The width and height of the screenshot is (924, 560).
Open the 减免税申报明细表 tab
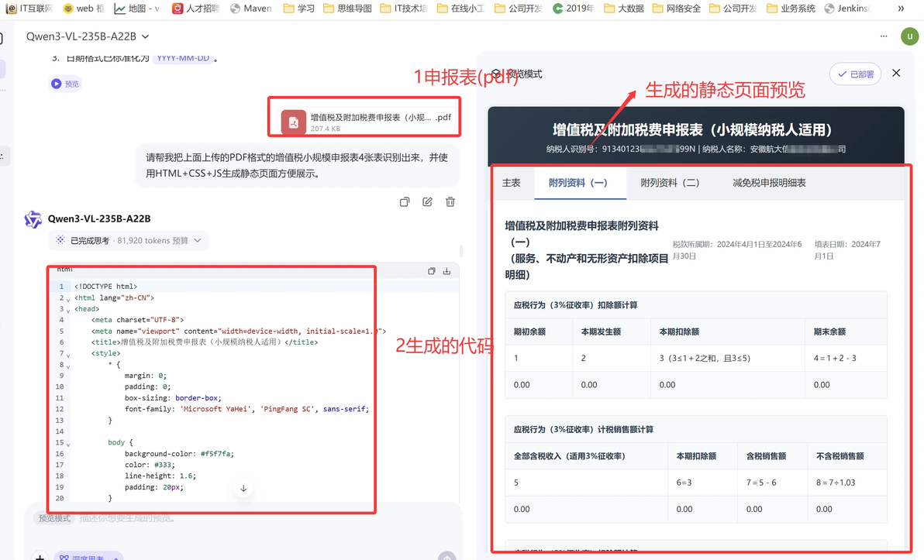pos(769,183)
